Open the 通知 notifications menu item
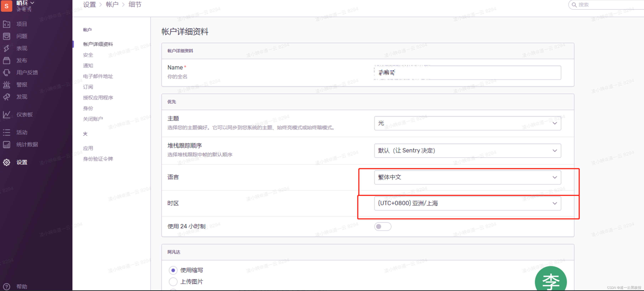 point(88,66)
